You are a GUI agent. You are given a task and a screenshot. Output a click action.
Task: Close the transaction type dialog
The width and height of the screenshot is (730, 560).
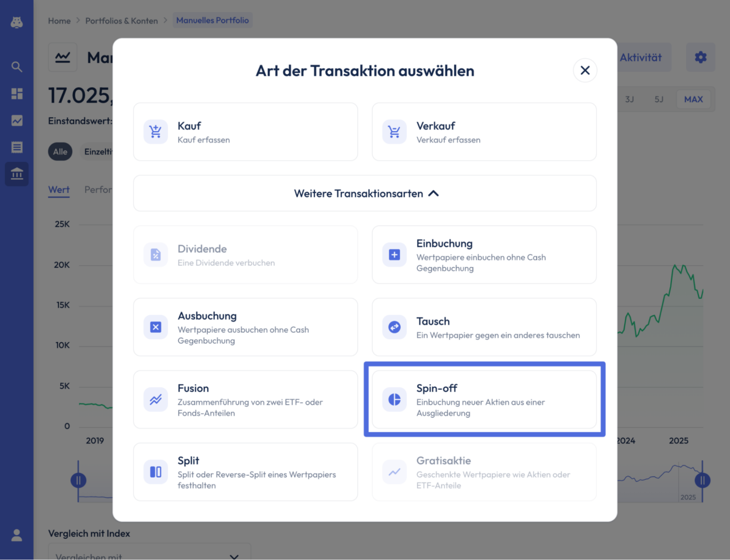(585, 70)
